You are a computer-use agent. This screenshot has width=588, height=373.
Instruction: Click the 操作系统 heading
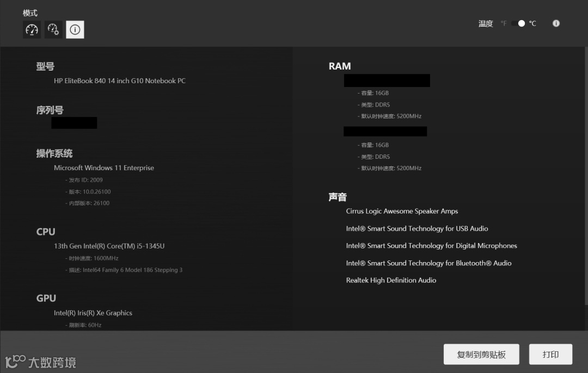click(x=54, y=153)
